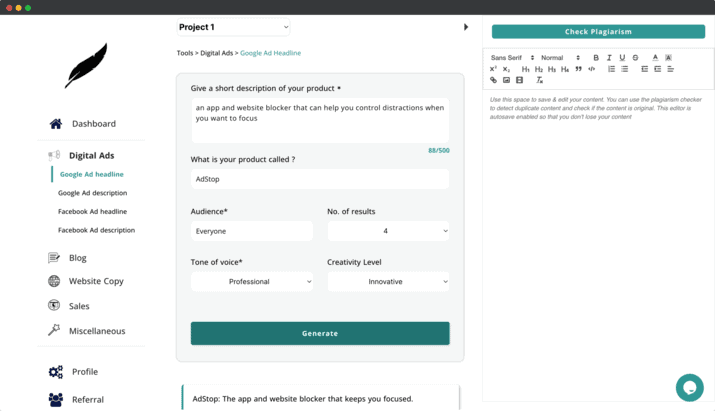Toggle bold formatting in the editor
Screen dimensions: 715x411
[596, 57]
